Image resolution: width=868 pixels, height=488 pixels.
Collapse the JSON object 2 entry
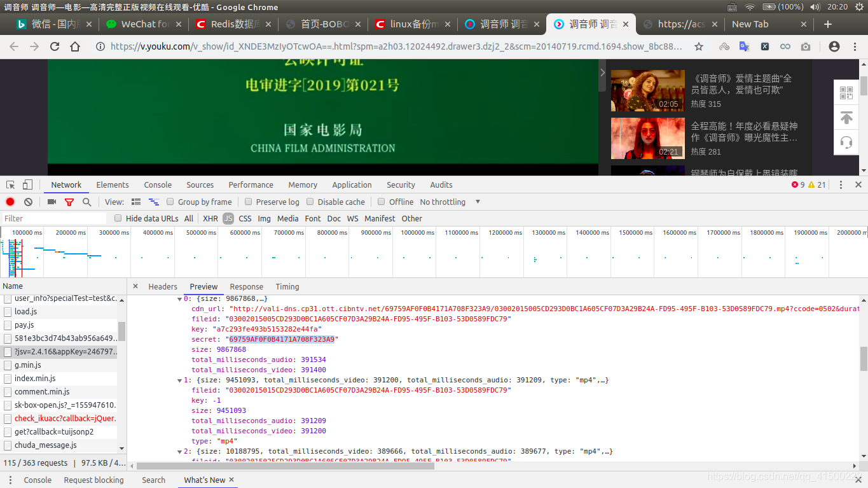pyautogui.click(x=179, y=451)
